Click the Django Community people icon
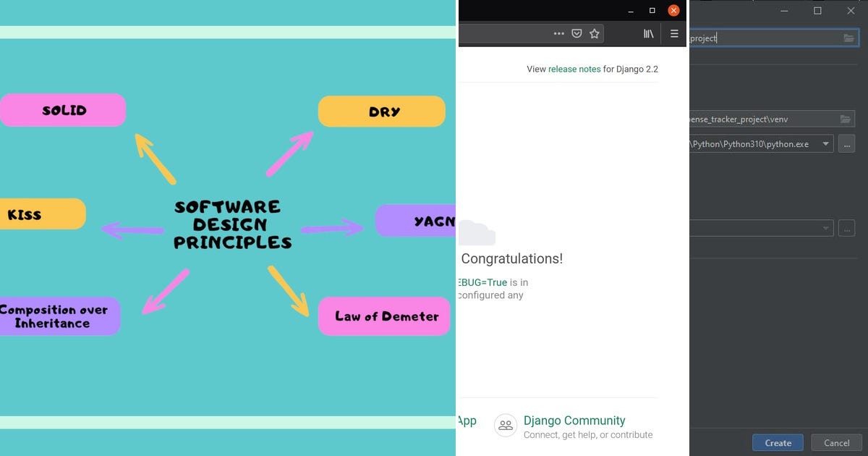The height and width of the screenshot is (456, 868). point(505,426)
